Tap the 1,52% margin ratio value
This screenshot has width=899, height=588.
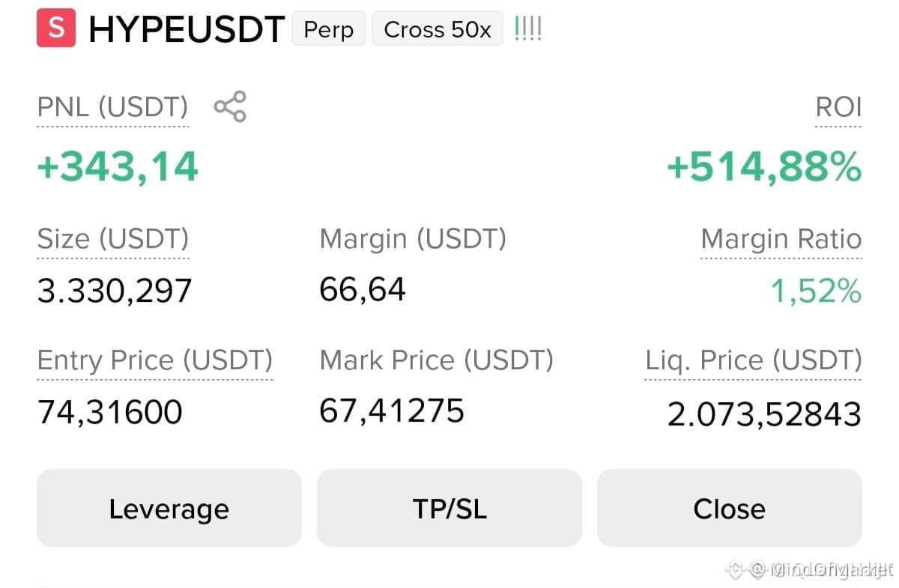[x=817, y=291]
